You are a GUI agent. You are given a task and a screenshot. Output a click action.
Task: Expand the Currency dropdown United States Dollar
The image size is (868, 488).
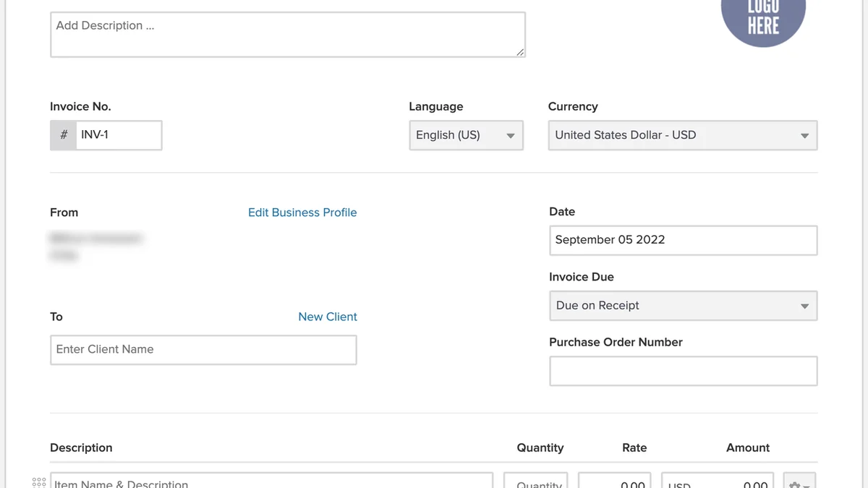pyautogui.click(x=683, y=135)
